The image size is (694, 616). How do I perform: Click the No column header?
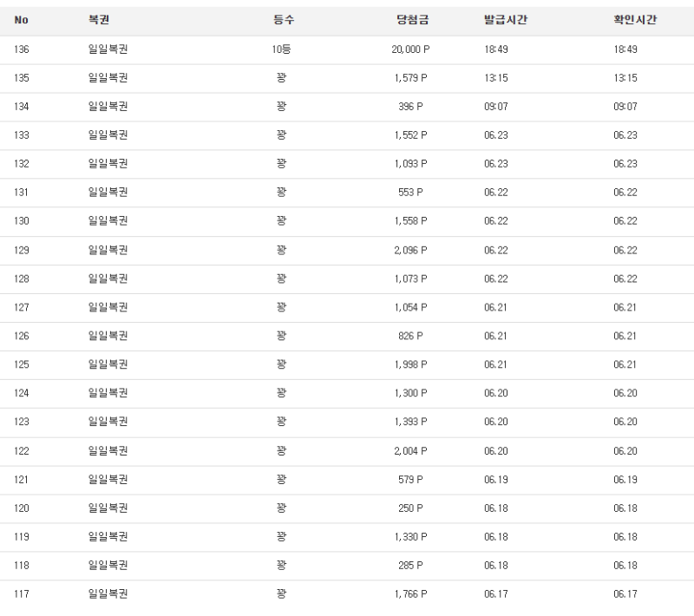[21, 20]
